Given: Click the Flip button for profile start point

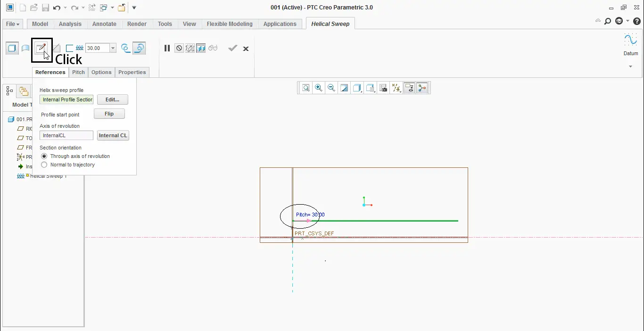Looking at the screenshot, I should 109,114.
